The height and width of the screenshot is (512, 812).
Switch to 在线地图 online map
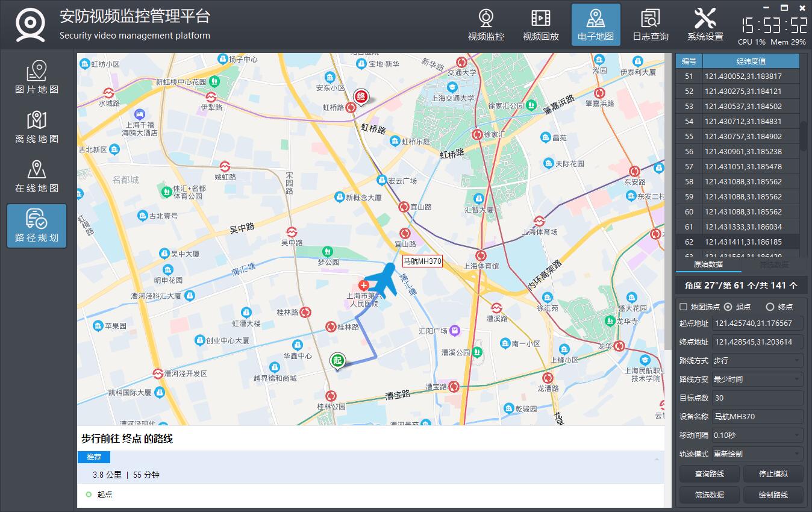tap(37, 176)
